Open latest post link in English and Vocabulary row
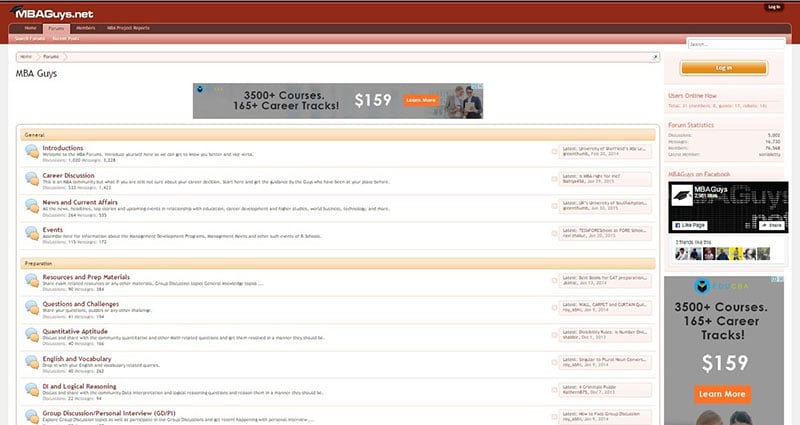 tap(612, 360)
